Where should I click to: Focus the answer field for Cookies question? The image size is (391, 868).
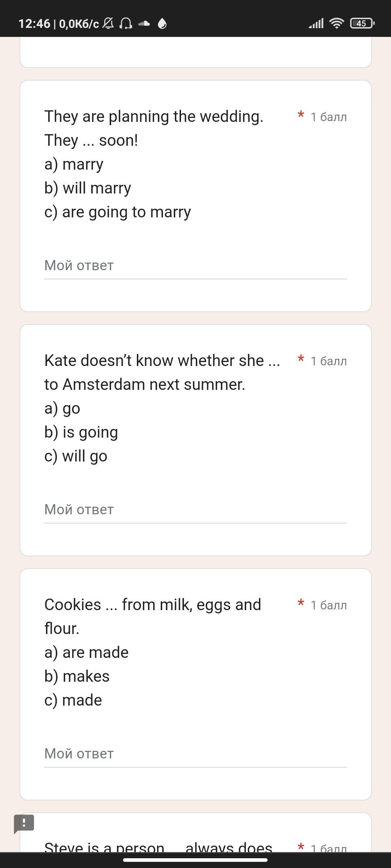tap(195, 754)
